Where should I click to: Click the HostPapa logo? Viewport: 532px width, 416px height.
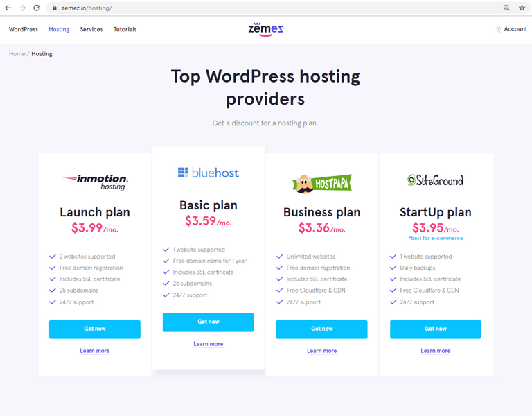(x=322, y=184)
